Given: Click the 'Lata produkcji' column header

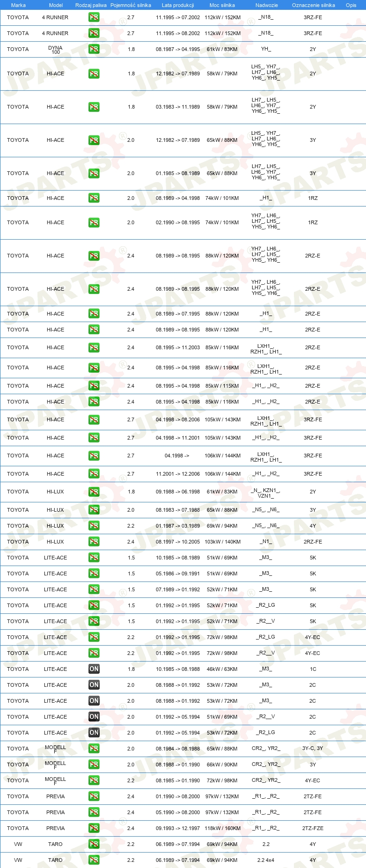Looking at the screenshot, I should coord(178,5).
